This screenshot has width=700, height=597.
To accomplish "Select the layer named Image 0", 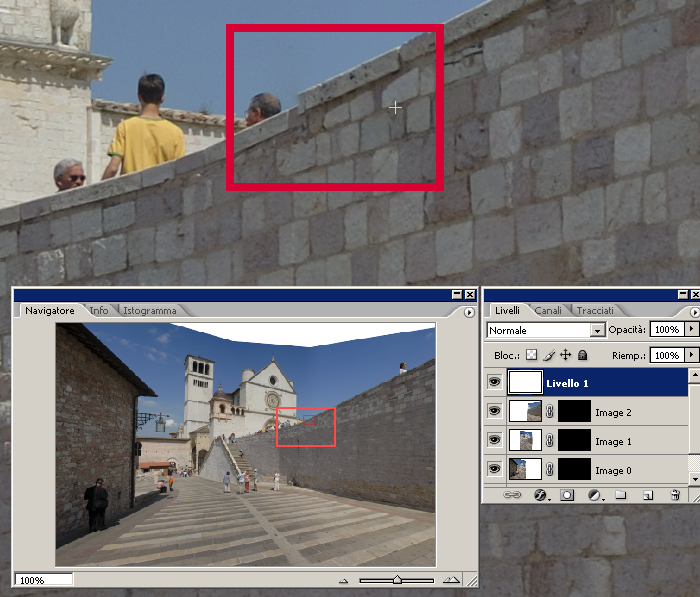I will [613, 471].
